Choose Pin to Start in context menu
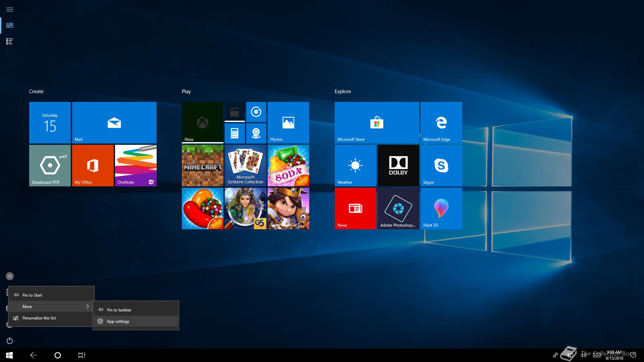Screen dimensions: 644x362 (51, 295)
